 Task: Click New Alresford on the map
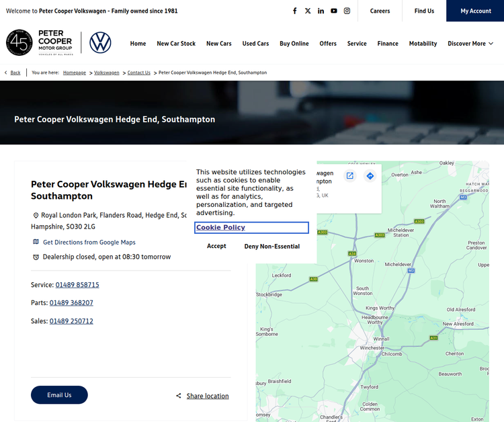coord(458,324)
